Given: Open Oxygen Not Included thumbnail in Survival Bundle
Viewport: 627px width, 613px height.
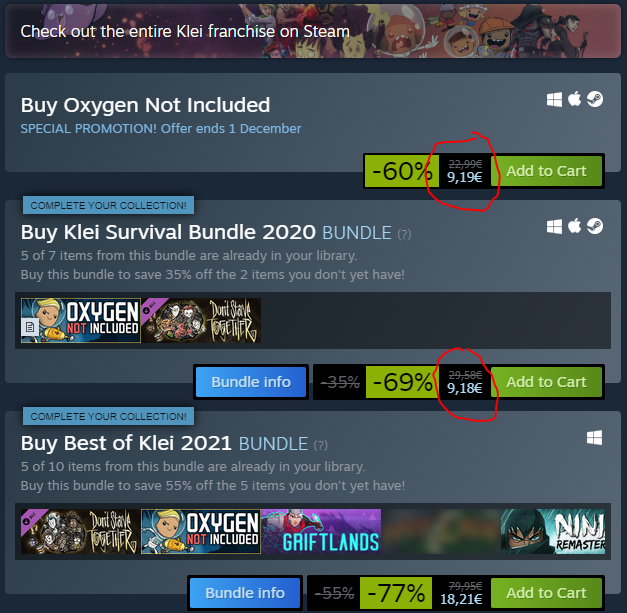Looking at the screenshot, I should (81, 320).
